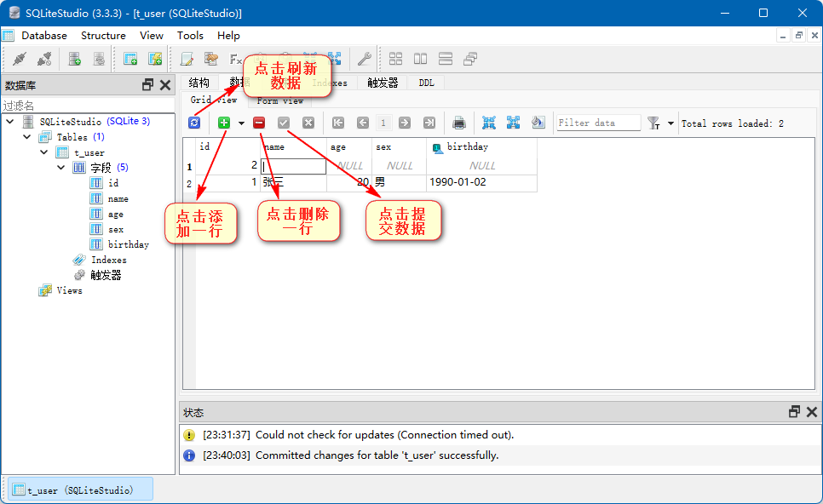Click the disconnect from database icon
This screenshot has height=504, width=823.
click(44, 59)
